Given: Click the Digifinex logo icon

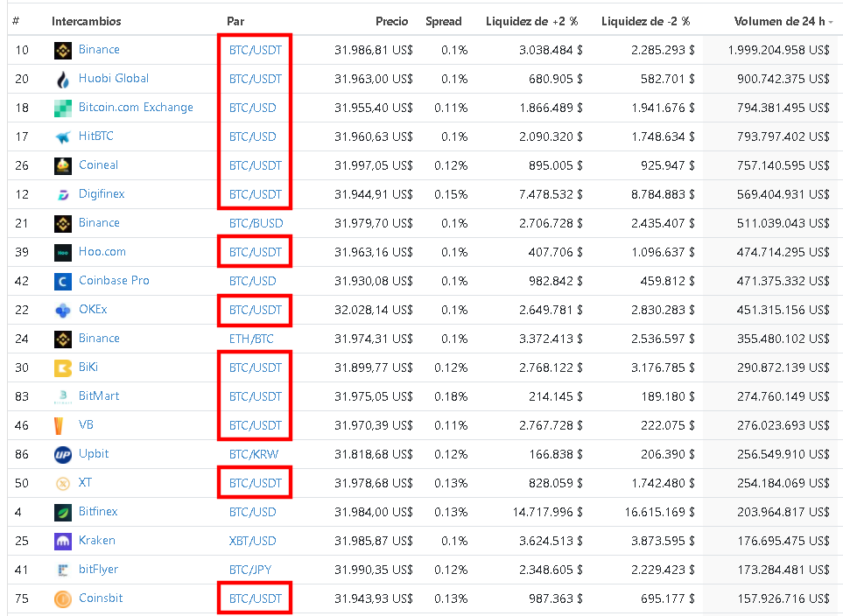Looking at the screenshot, I should pos(63,194).
